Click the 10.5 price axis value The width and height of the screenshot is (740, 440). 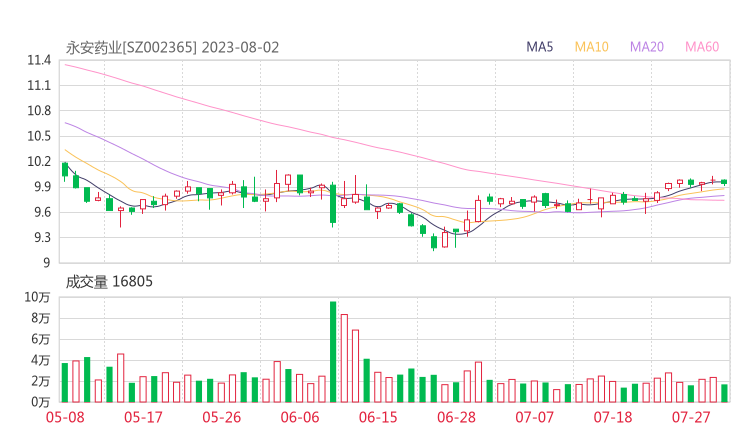[39, 136]
